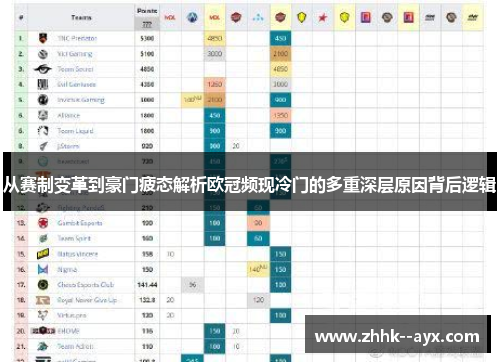Select the 132.8 points value

[x=147, y=300]
